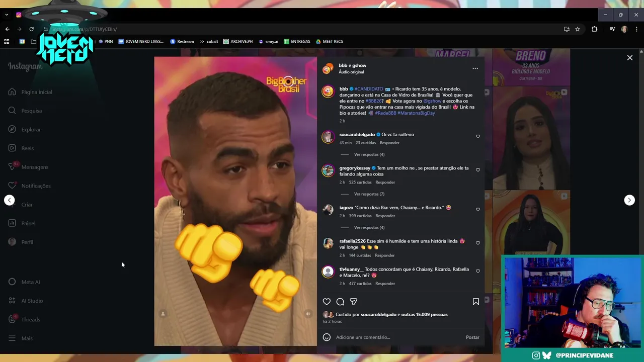Share the post via the paper plane icon

(x=354, y=302)
